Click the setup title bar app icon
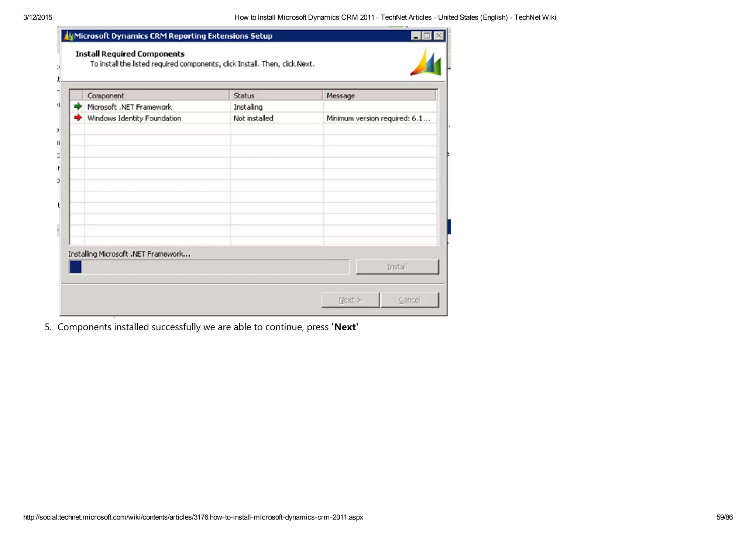 (x=68, y=36)
